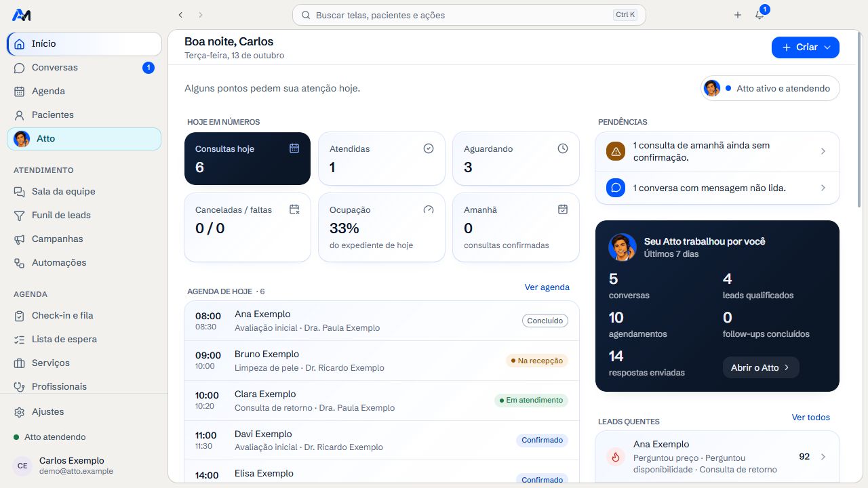
Task: Open Conversas in sidebar
Action: pyautogui.click(x=84, y=67)
